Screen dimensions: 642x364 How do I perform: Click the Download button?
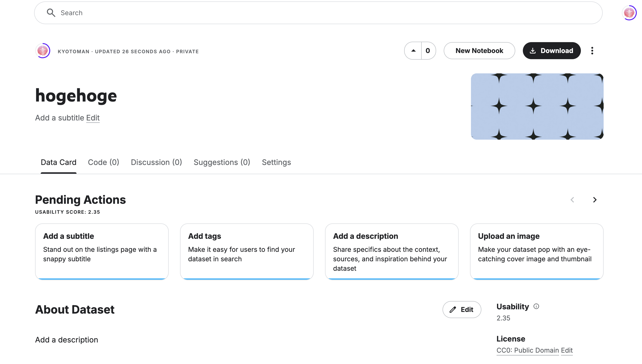click(552, 51)
